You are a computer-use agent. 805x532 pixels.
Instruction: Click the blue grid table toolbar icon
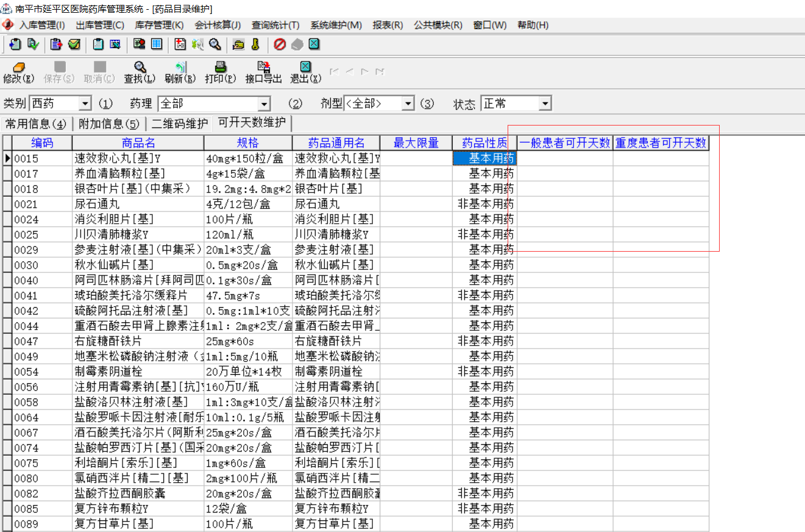pos(157,44)
